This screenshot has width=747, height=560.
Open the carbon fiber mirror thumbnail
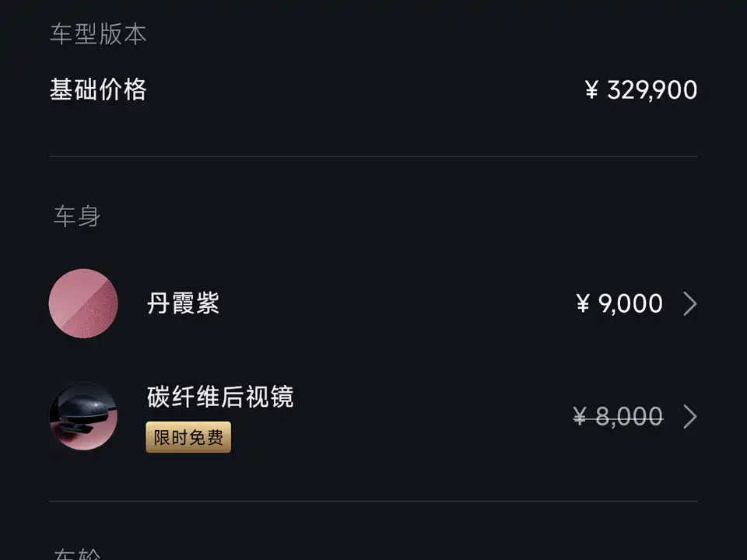[83, 416]
